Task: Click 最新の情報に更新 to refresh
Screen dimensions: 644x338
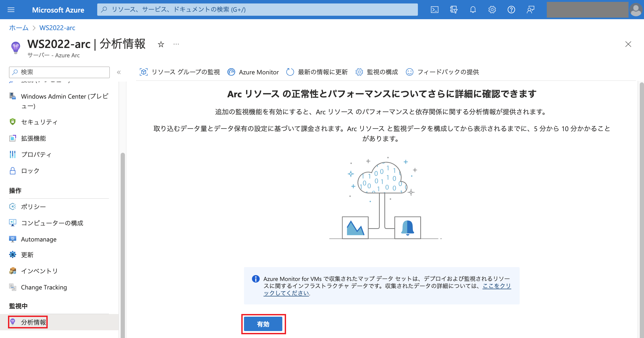Action: tap(317, 72)
